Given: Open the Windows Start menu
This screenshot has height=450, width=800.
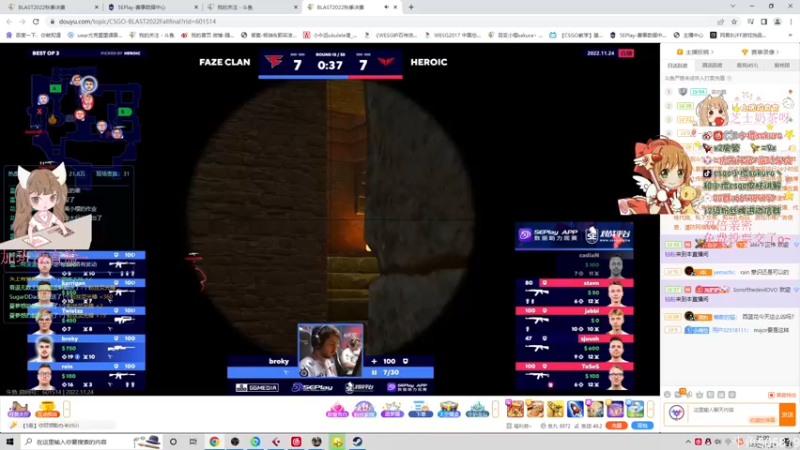Looking at the screenshot, I should [x=10, y=441].
